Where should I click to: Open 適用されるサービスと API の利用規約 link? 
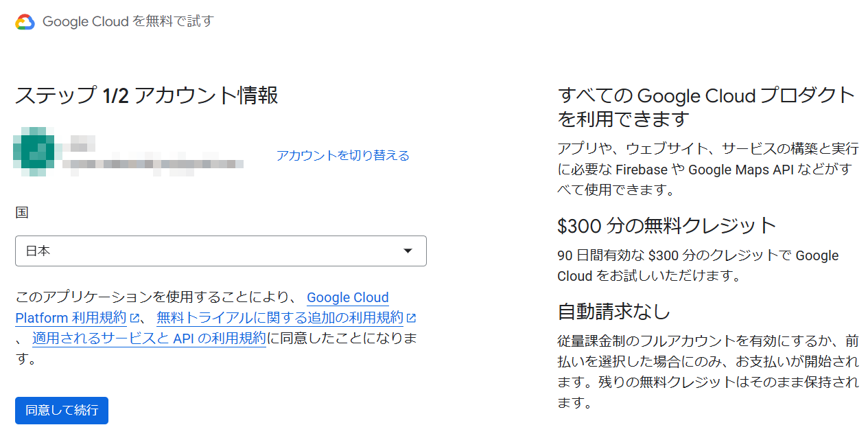pyautogui.click(x=149, y=339)
